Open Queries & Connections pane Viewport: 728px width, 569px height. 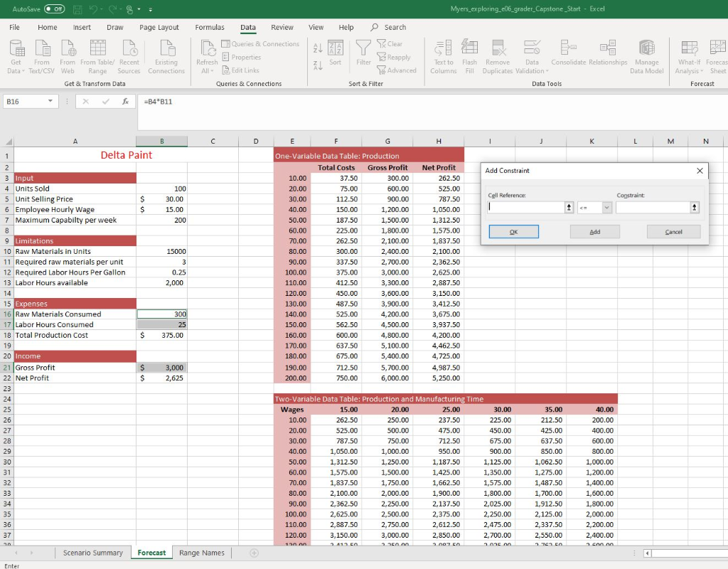click(x=260, y=43)
